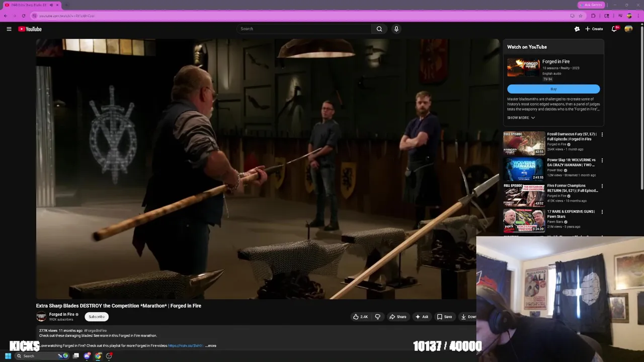Click '277K views' description text
The image size is (644, 362).
coord(48,331)
